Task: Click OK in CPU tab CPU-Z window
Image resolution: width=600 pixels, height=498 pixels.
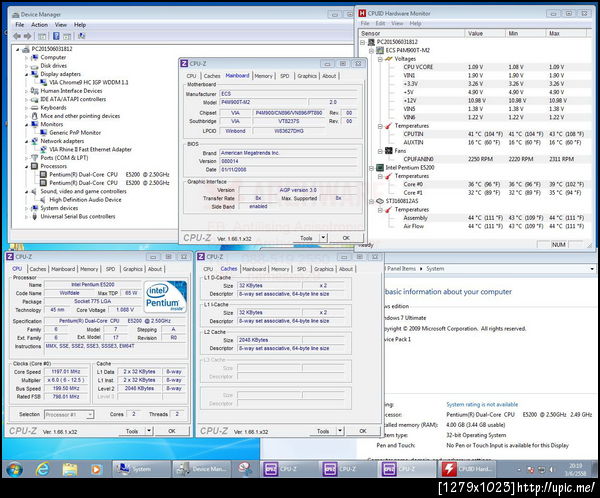Action: point(172,431)
